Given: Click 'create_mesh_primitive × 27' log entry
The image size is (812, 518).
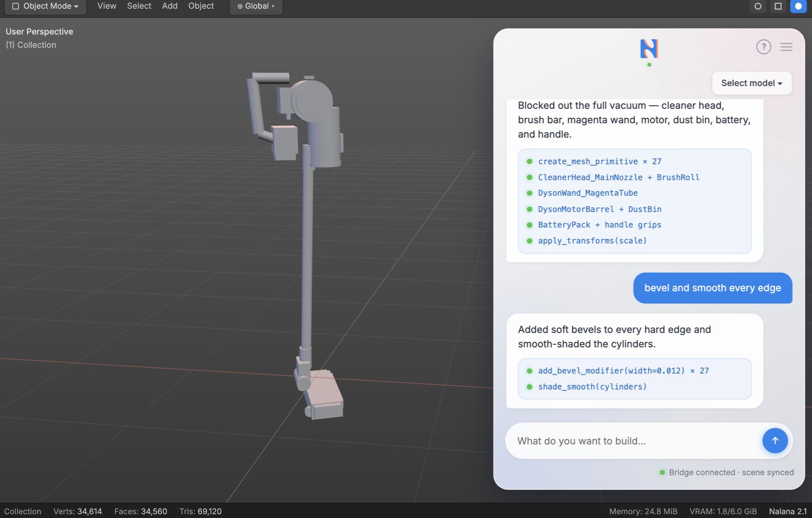Looking at the screenshot, I should pyautogui.click(x=600, y=162).
